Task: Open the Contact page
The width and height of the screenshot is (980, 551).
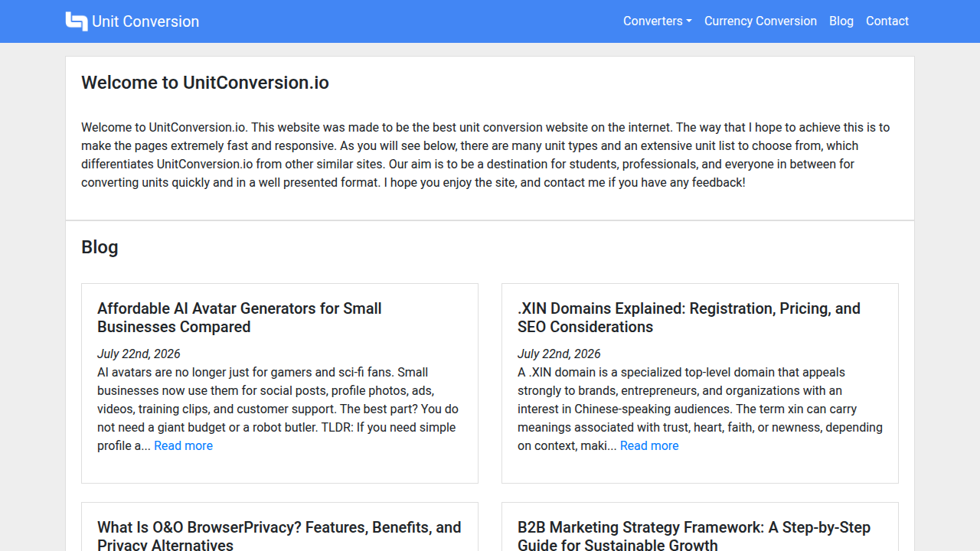Action: point(887,21)
